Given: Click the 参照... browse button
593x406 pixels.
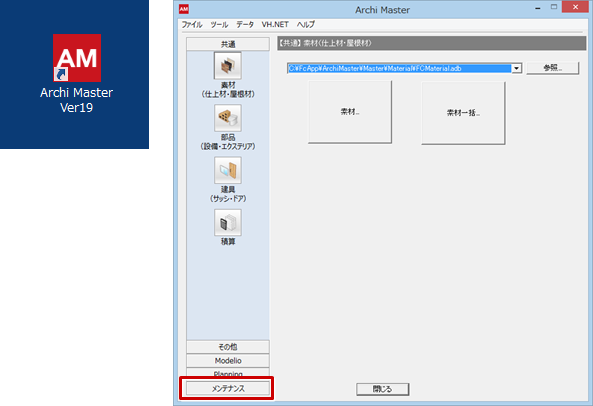Looking at the screenshot, I should tap(553, 68).
